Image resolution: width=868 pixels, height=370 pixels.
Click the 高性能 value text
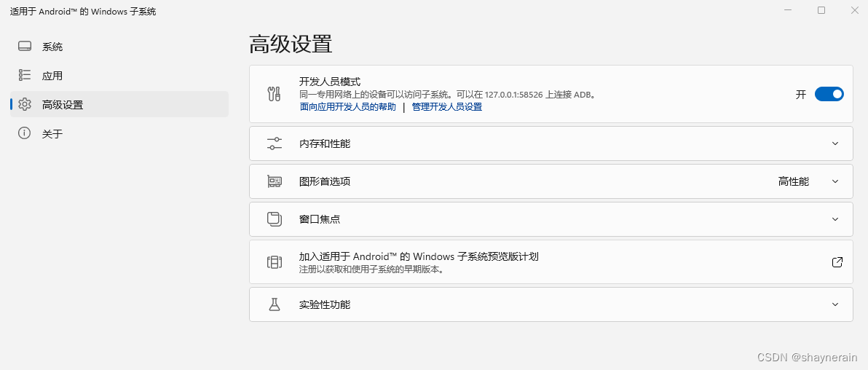[x=793, y=181]
